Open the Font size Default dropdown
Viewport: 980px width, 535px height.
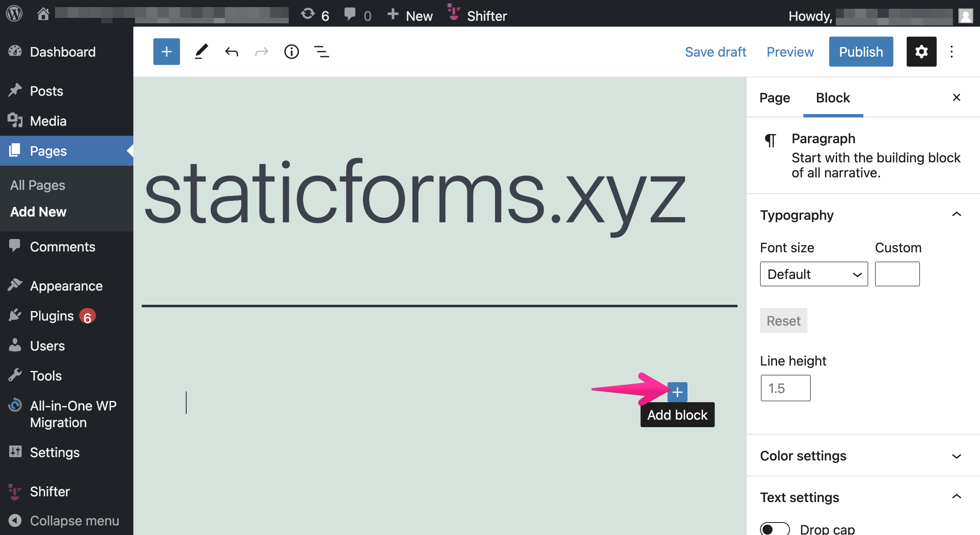point(814,274)
